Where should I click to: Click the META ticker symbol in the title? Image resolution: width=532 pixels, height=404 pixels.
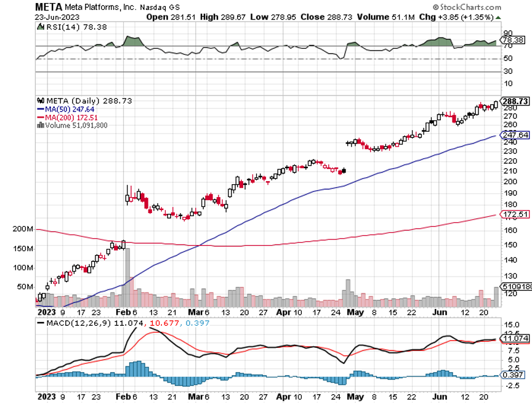click(49, 7)
